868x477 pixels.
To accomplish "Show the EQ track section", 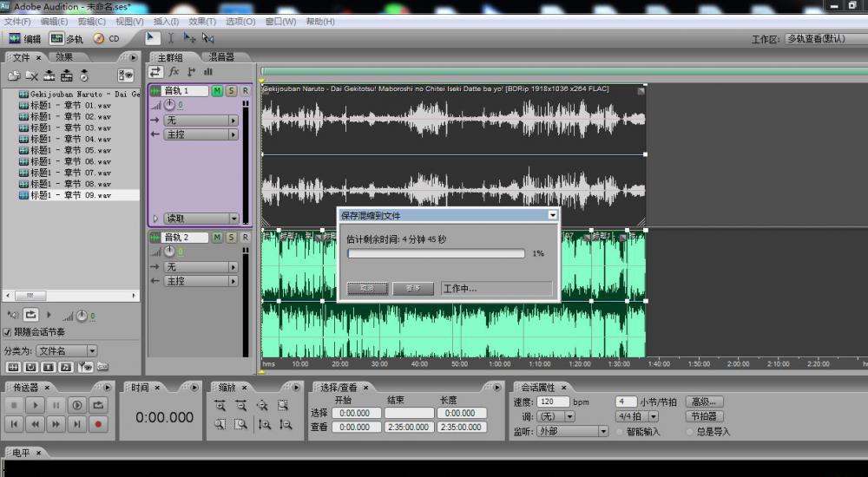I will click(x=208, y=71).
